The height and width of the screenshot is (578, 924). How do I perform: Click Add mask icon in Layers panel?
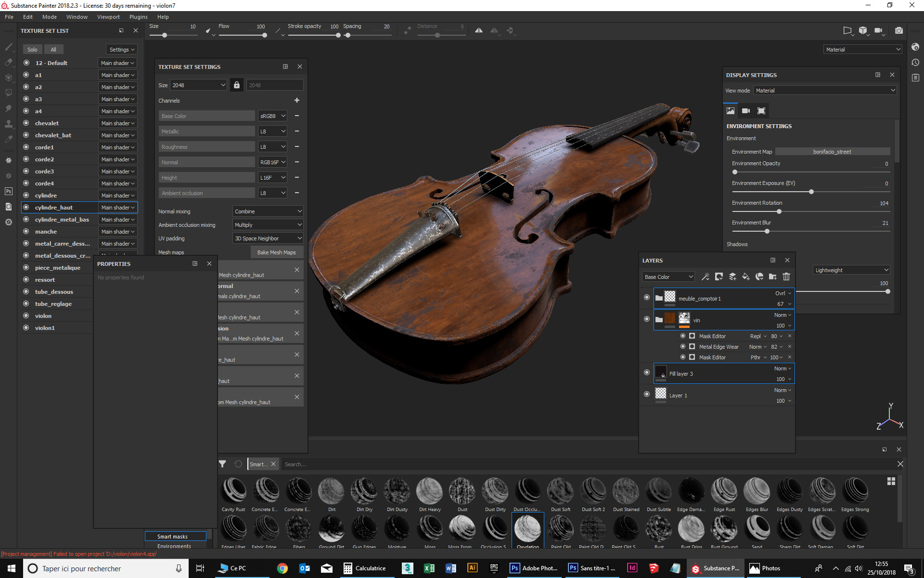click(x=719, y=276)
